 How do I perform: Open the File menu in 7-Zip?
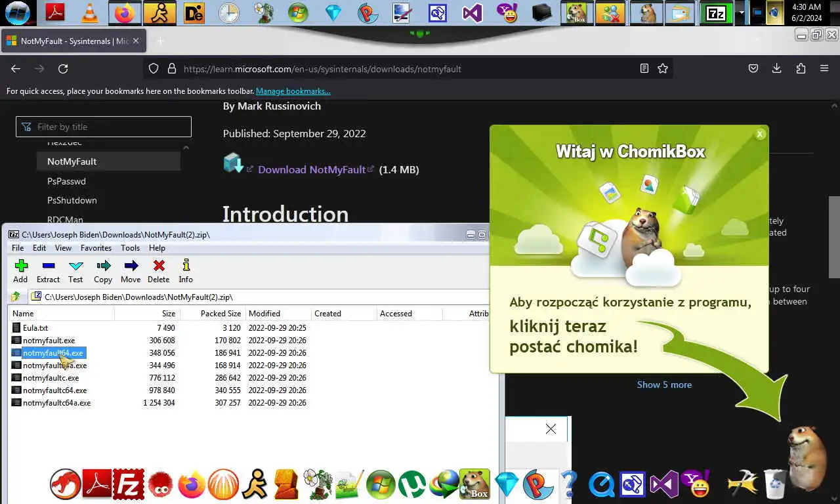18,248
